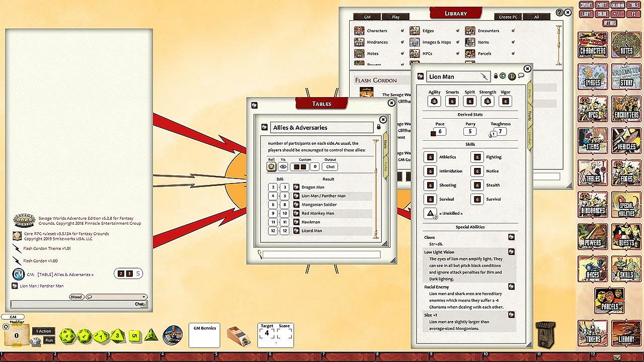
Task: Open the Tokens sidebar panel
Action: pyautogui.click(x=592, y=332)
